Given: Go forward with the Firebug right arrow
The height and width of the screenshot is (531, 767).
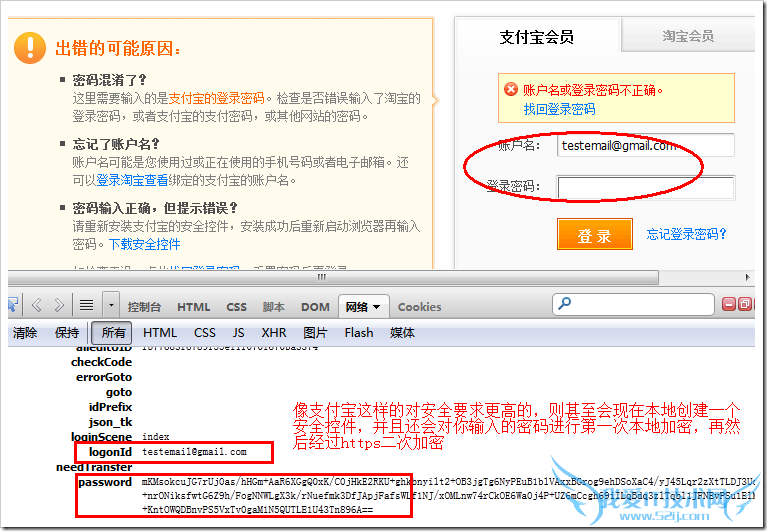Looking at the screenshot, I should click(59, 306).
